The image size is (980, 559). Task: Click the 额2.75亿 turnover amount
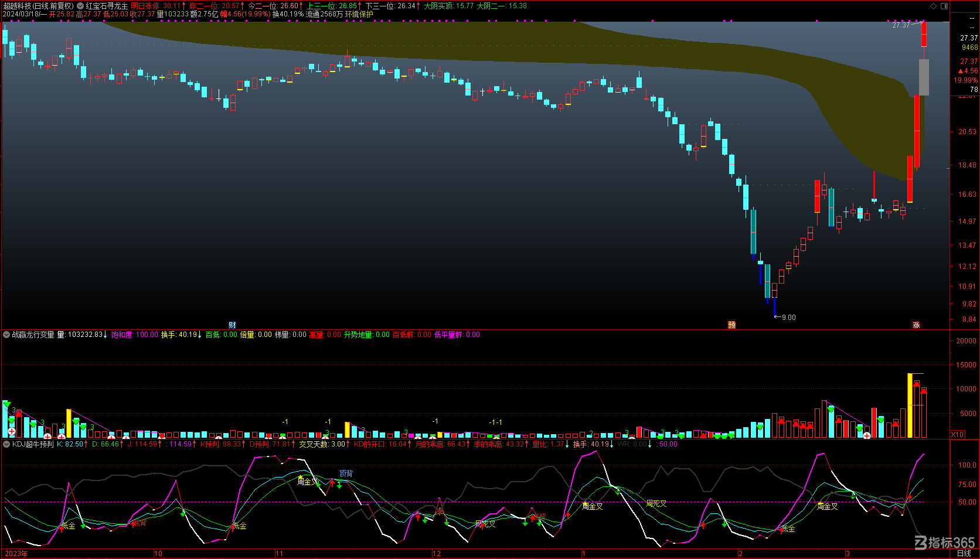(204, 14)
